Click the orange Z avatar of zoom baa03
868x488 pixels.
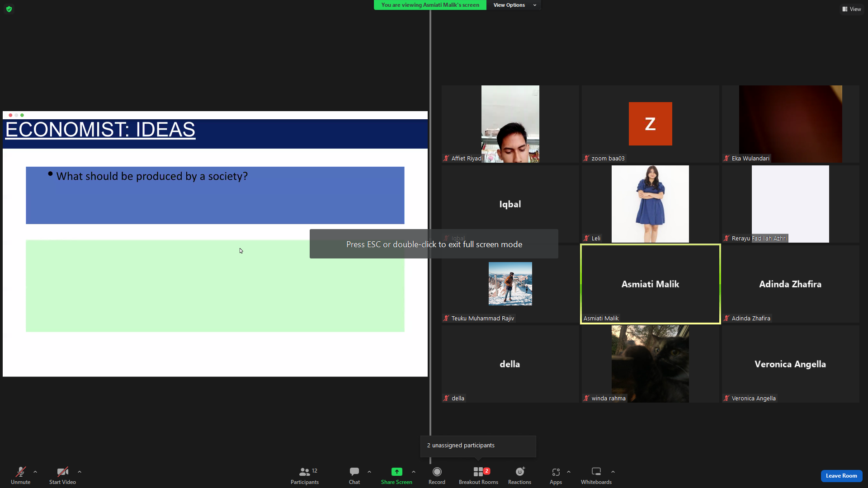coord(650,124)
